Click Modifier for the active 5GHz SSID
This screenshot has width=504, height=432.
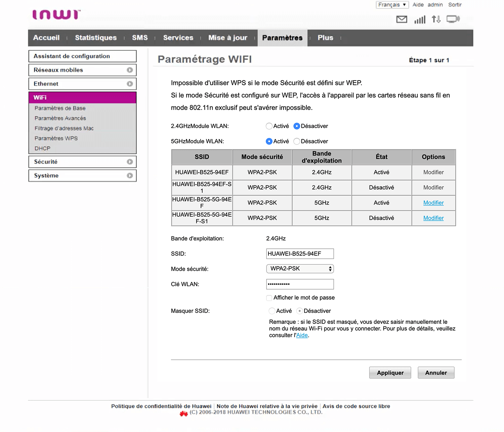point(433,203)
